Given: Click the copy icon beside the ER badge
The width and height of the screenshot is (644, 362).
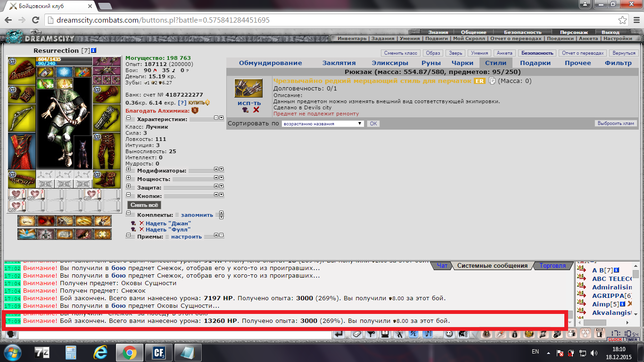Looking at the screenshot, I should tap(492, 81).
